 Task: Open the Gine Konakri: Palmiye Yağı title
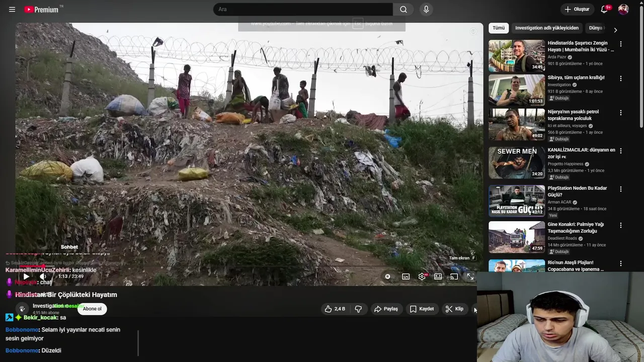click(576, 228)
